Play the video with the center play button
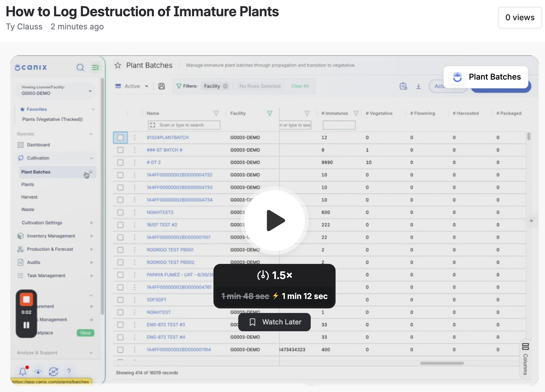 point(275,221)
